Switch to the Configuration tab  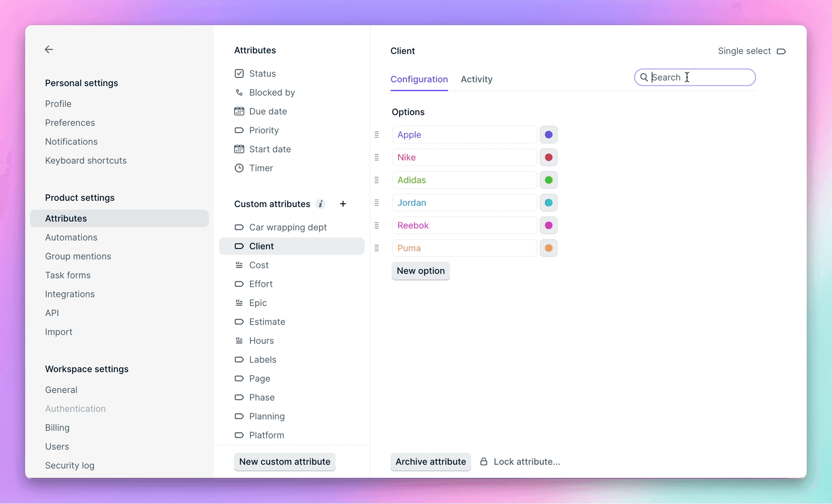[x=419, y=79]
